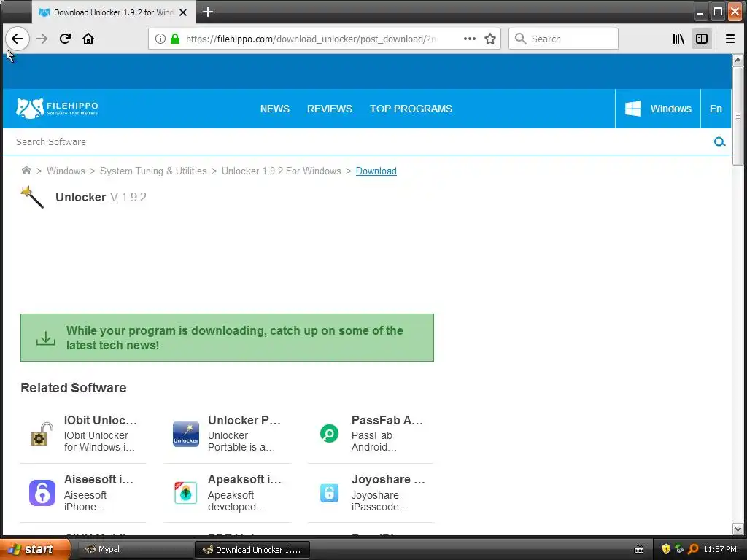Click the Download breadcrumb link
Screen dimensions: 747x560
pyautogui.click(x=376, y=171)
